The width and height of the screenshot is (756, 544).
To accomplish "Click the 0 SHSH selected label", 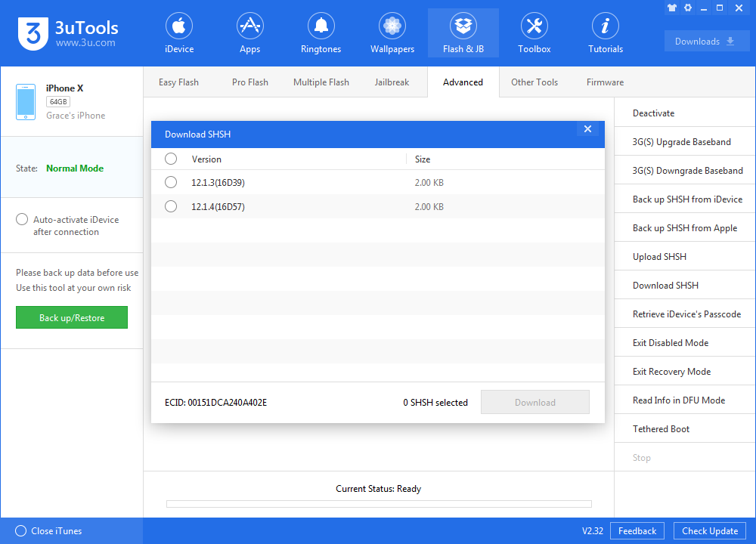I will [x=435, y=403].
